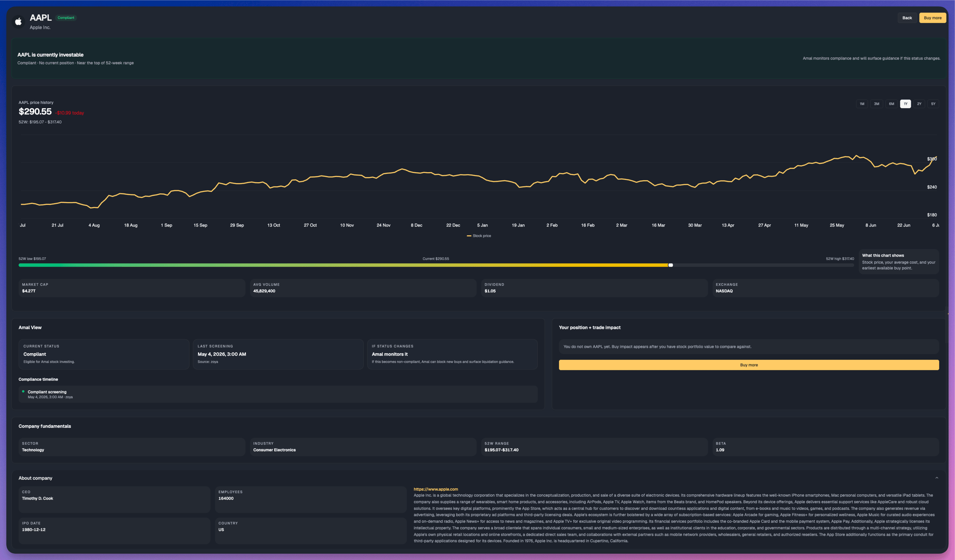This screenshot has width=955, height=560.
Task: Click the green Compliant screening dot
Action: [x=23, y=391]
